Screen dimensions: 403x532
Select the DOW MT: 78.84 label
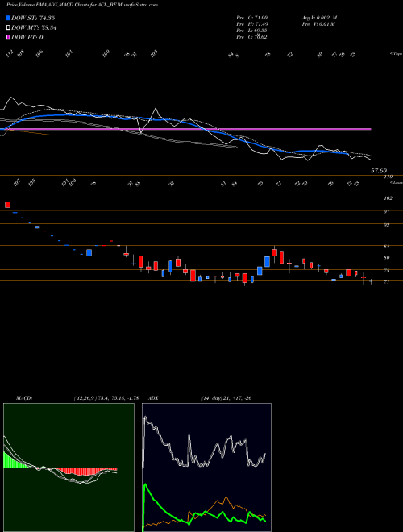point(34,28)
